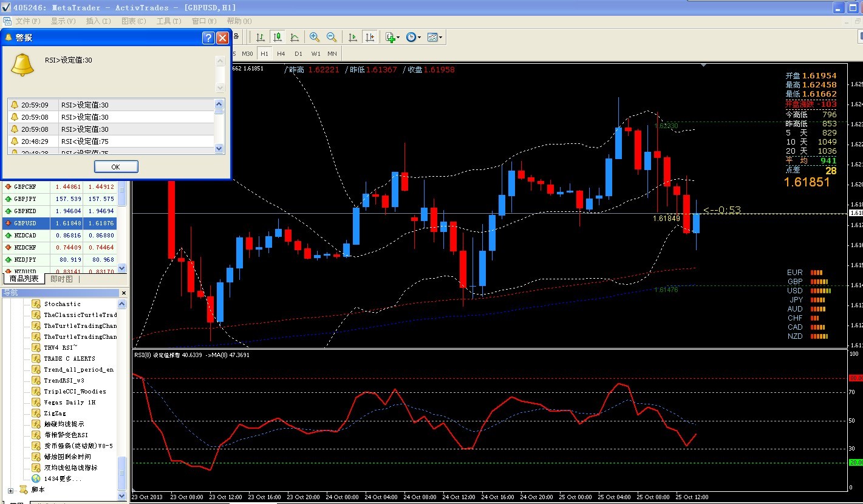Image resolution: width=863 pixels, height=504 pixels.
Task: Open the 文件(F) menu
Action: [x=28, y=21]
